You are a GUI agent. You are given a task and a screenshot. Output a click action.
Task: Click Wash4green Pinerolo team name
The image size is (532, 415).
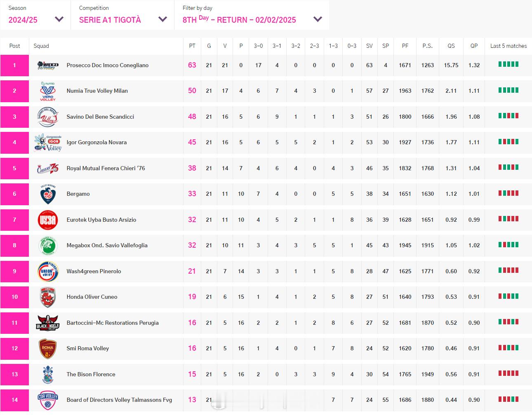[94, 271]
